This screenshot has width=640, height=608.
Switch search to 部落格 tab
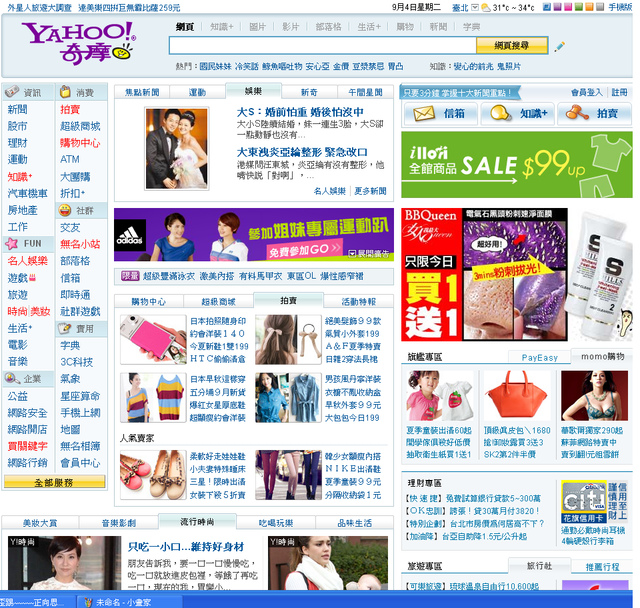pos(328,27)
